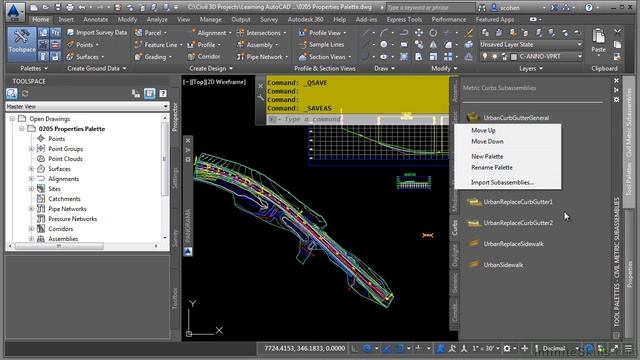Select Point Clouds tree item

pyautogui.click(x=65, y=159)
